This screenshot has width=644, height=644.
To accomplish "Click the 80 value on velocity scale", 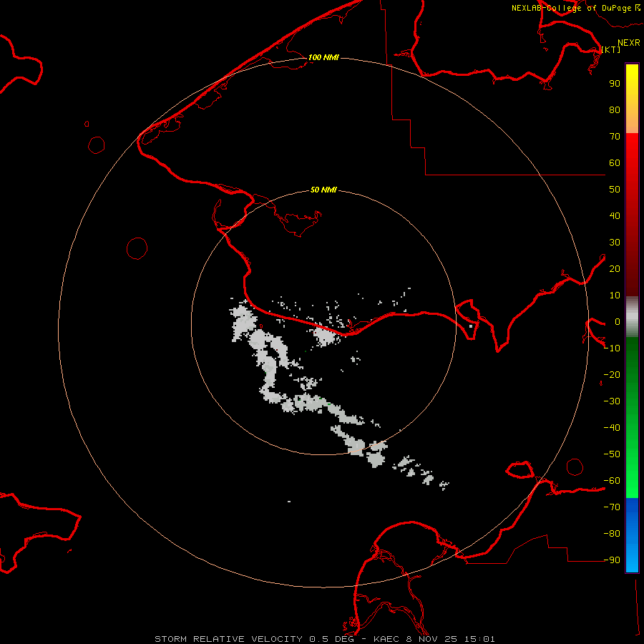I will [x=615, y=109].
